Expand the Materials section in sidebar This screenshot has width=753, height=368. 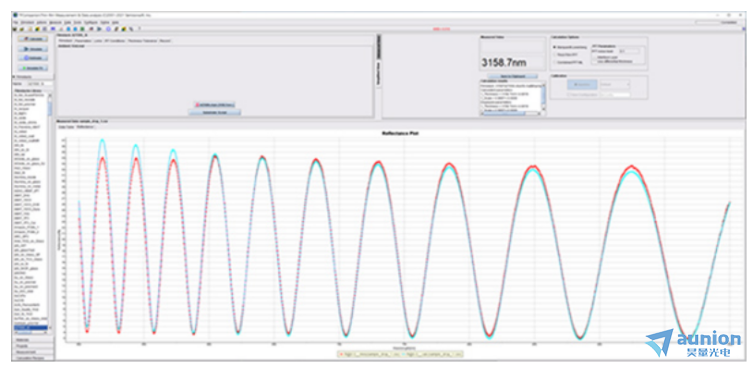click(x=33, y=340)
